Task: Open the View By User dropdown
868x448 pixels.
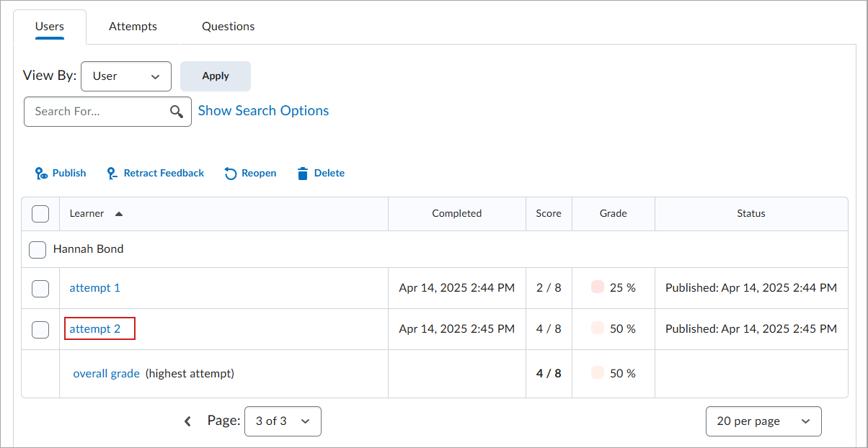Action: click(126, 76)
